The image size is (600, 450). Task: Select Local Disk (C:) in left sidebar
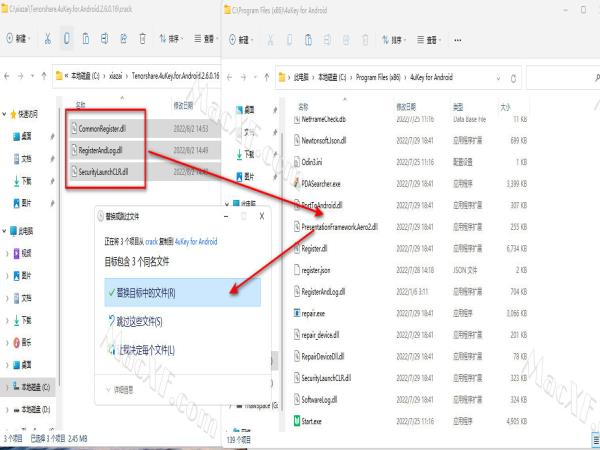[x=31, y=387]
